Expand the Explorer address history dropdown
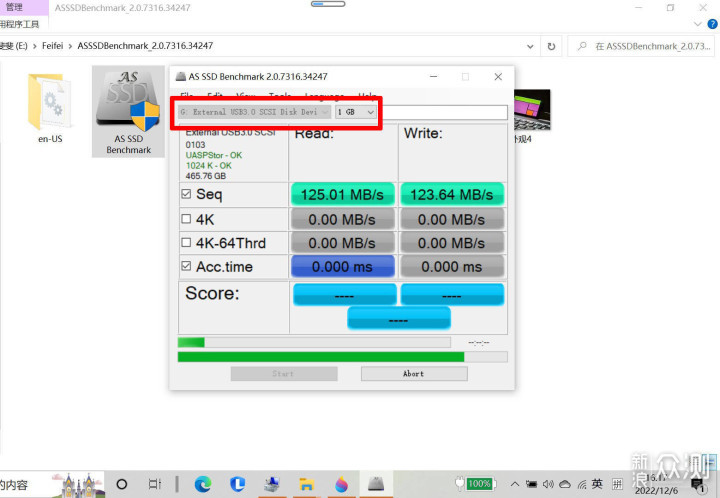The height and width of the screenshot is (498, 720). [x=530, y=46]
